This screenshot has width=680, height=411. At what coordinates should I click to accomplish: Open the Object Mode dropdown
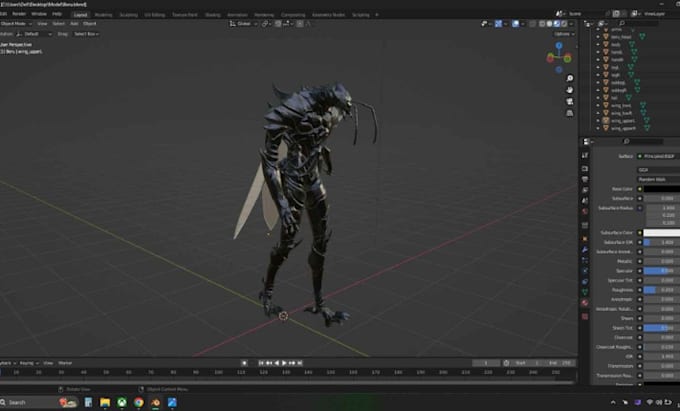tap(16, 24)
